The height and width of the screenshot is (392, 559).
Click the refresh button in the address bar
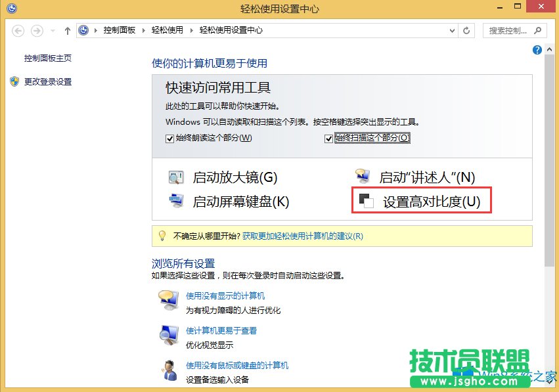tap(467, 30)
